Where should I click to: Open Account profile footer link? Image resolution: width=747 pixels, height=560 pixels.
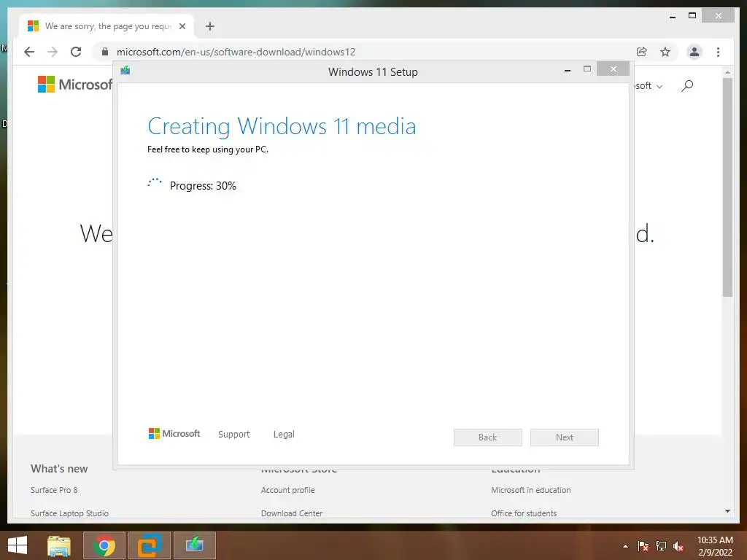287,490
